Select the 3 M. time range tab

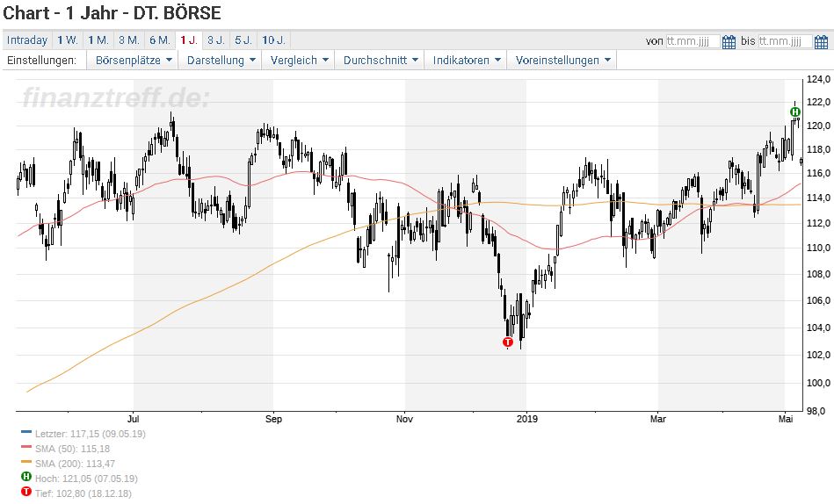tap(129, 40)
